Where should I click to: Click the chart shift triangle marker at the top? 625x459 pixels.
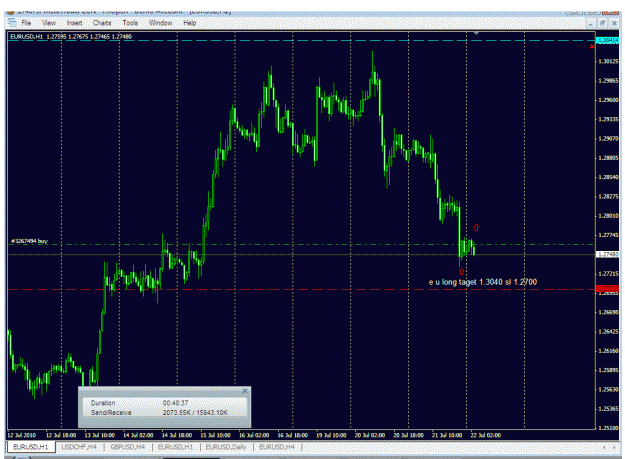point(476,33)
